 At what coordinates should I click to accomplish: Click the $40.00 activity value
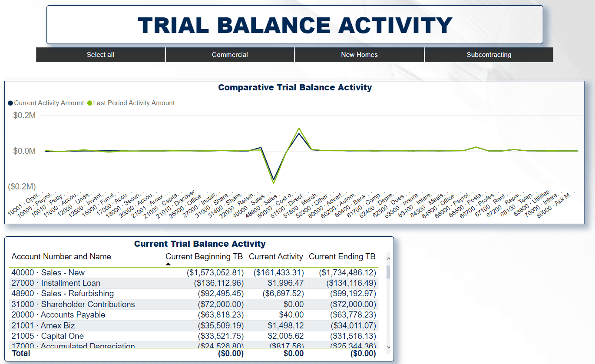[291, 315]
